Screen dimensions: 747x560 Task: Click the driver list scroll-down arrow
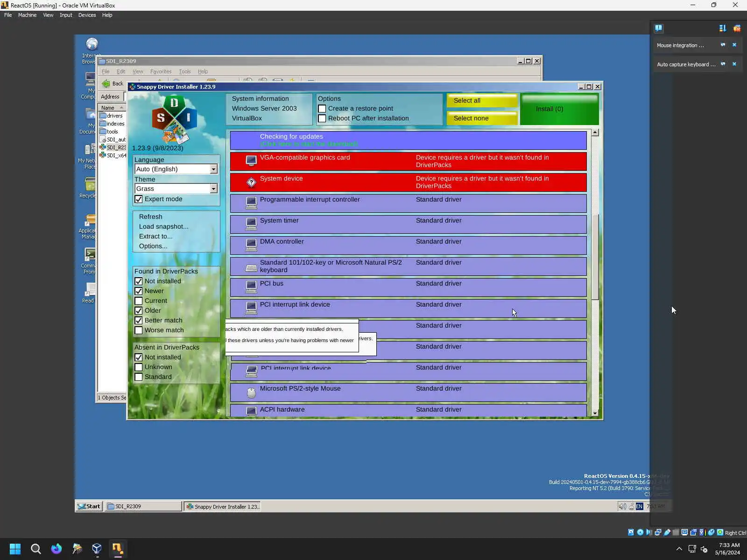pos(595,413)
